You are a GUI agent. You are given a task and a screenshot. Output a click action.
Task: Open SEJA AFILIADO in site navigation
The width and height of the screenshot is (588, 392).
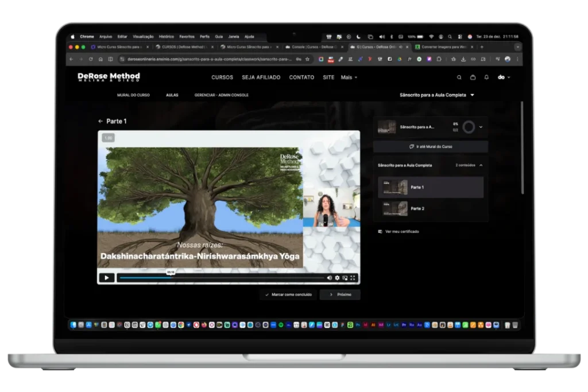261,77
